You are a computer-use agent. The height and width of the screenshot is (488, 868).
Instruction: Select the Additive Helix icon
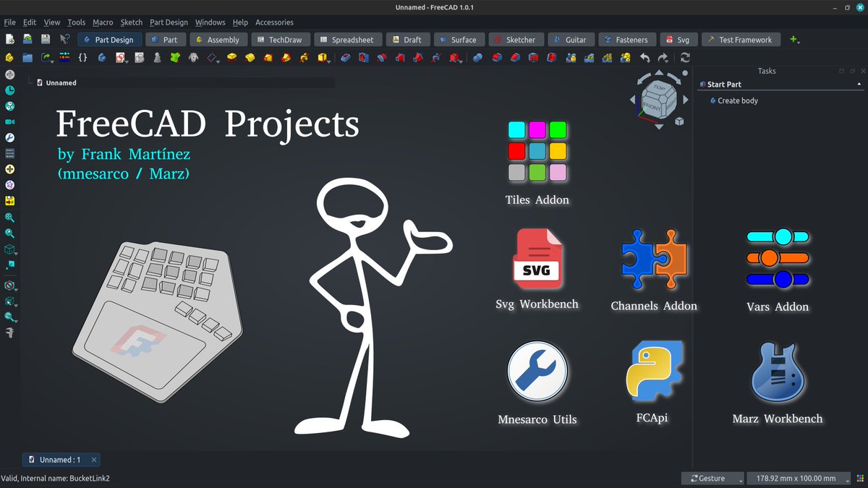click(x=302, y=58)
